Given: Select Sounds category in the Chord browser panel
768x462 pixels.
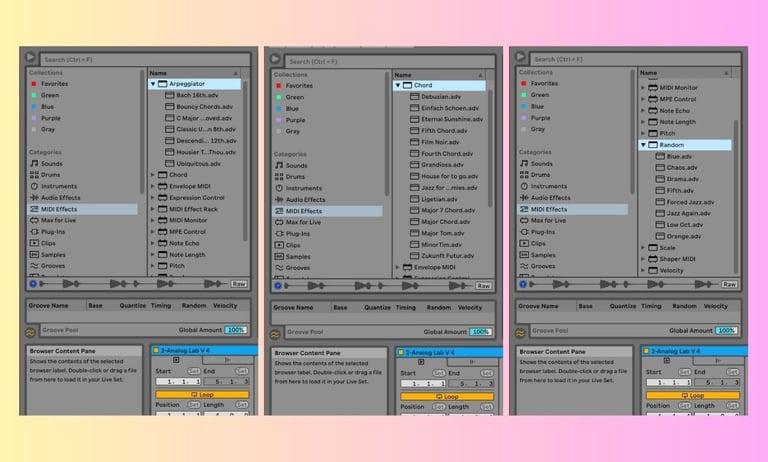Looking at the screenshot, I should pos(291,166).
